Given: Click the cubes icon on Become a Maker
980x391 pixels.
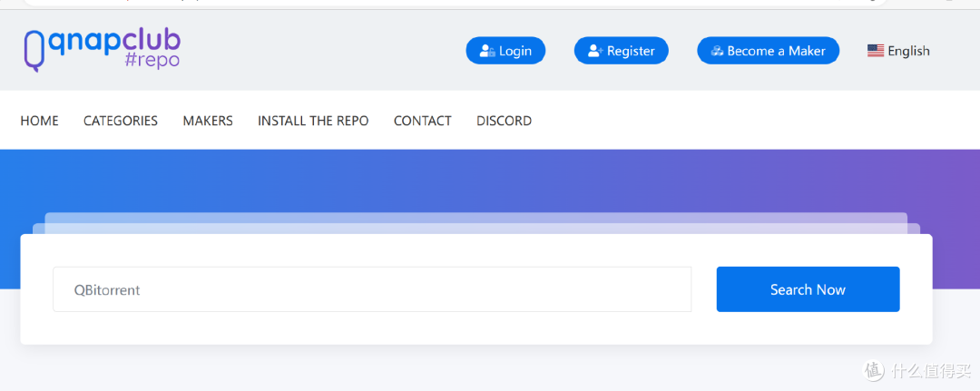Looking at the screenshot, I should [x=718, y=51].
